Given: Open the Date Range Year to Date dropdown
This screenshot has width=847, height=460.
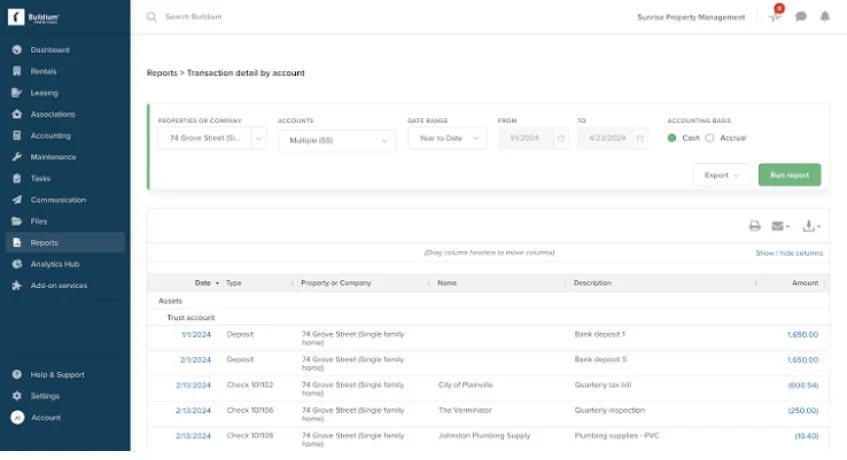Looking at the screenshot, I should (x=447, y=138).
